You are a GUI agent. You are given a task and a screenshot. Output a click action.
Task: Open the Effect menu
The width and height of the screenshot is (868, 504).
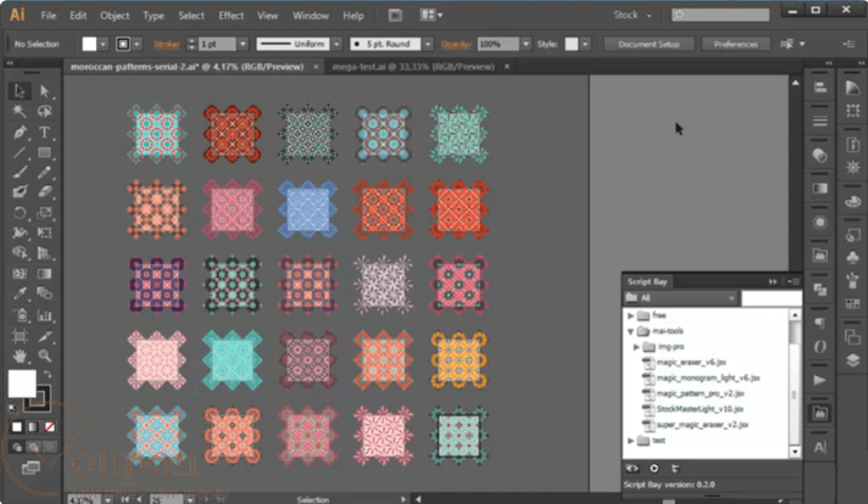231,15
